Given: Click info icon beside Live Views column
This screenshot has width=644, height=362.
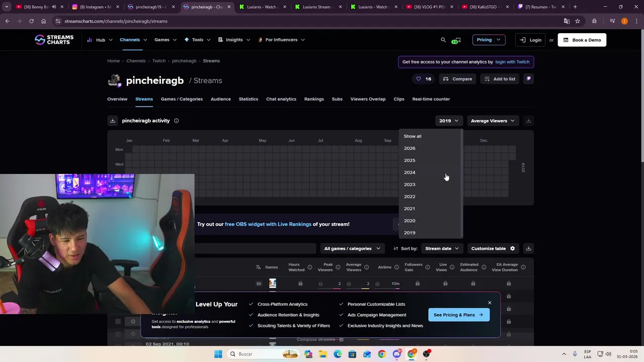Looking at the screenshot, I should [452, 267].
